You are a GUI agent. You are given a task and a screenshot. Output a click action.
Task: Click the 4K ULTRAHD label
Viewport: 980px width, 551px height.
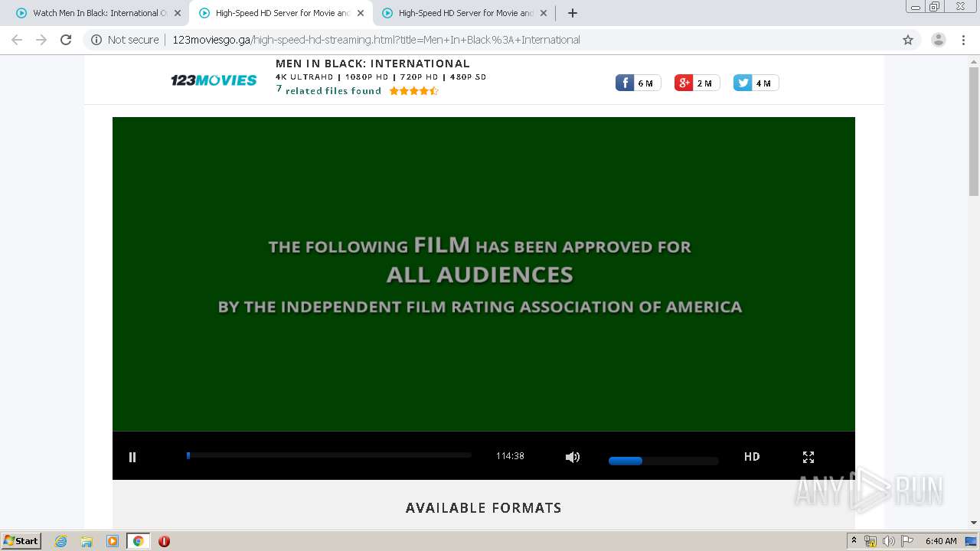[x=305, y=77]
